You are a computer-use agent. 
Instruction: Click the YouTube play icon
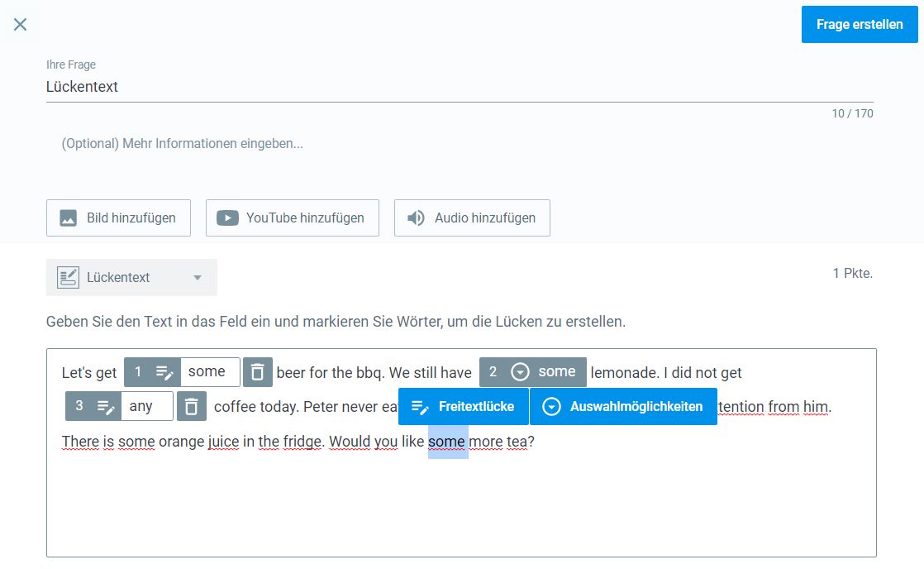[x=227, y=218]
